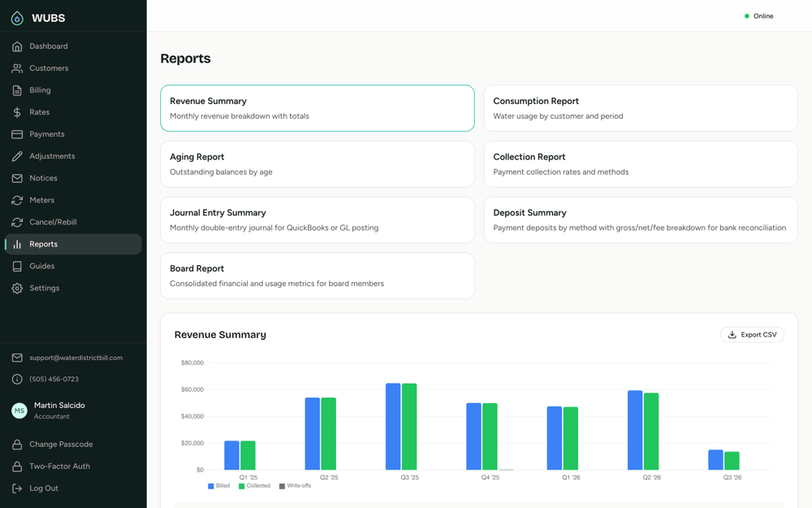Click the Q4 '25 axis label
The height and width of the screenshot is (508, 812).
coord(490,477)
